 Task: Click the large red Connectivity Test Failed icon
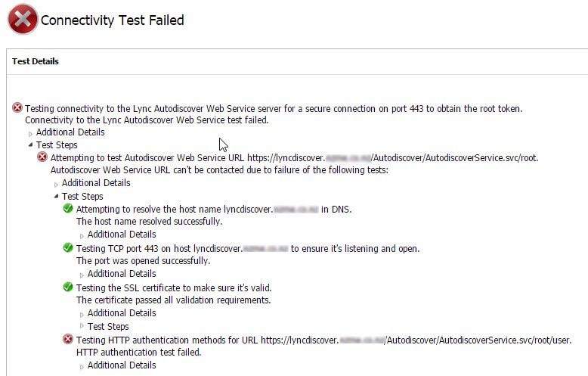pyautogui.click(x=22, y=20)
